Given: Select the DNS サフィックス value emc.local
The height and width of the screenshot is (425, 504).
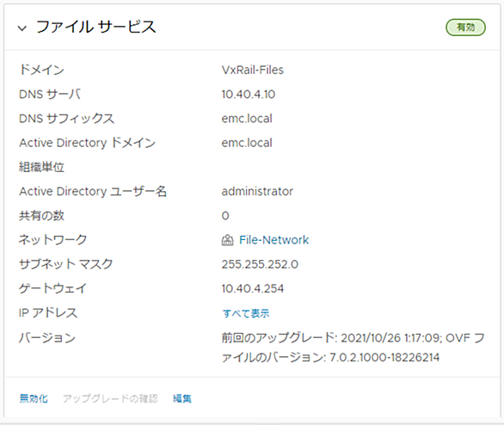Looking at the screenshot, I should (247, 119).
